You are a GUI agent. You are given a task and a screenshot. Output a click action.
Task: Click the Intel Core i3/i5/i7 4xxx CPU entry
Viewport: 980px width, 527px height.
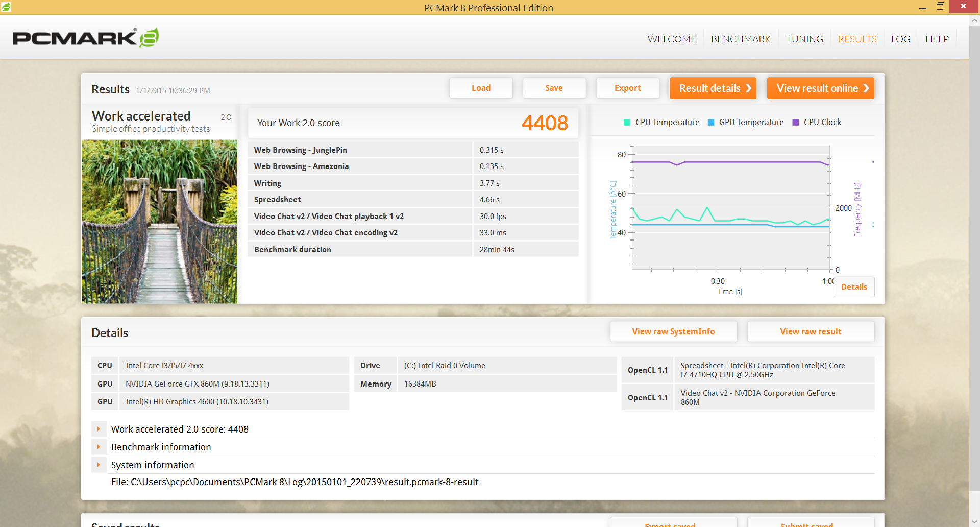point(220,366)
